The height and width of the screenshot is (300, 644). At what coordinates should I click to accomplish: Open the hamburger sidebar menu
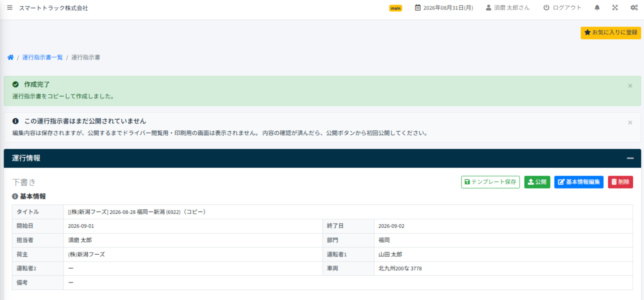[x=10, y=8]
